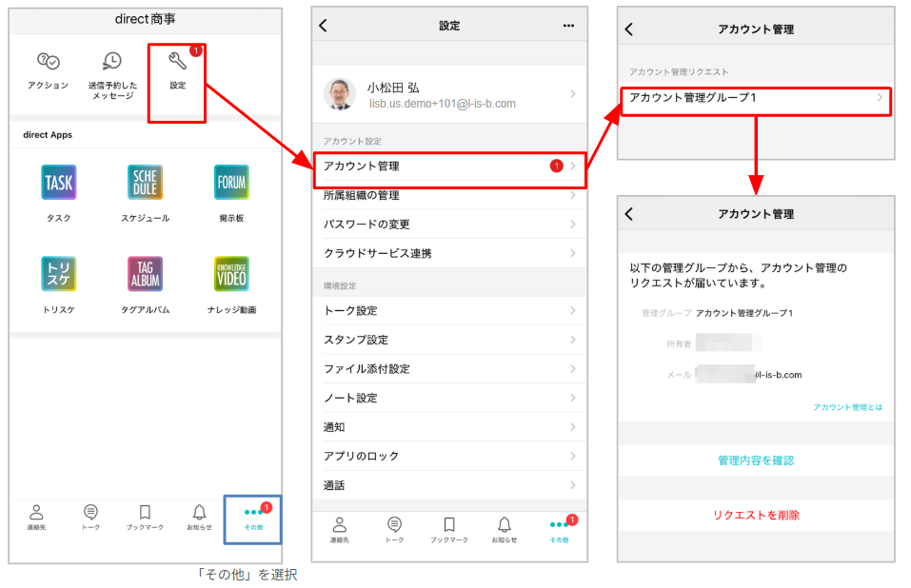Open the アクション icon in left screen
The width and height of the screenshot is (911, 588).
(x=49, y=61)
